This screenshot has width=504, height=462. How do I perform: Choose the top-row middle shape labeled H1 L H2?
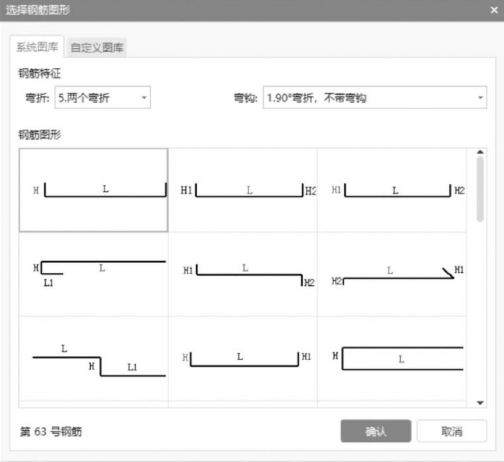tap(243, 190)
